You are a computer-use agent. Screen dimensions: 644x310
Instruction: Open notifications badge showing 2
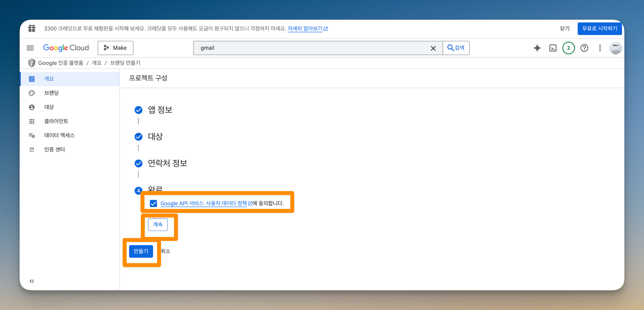click(569, 48)
